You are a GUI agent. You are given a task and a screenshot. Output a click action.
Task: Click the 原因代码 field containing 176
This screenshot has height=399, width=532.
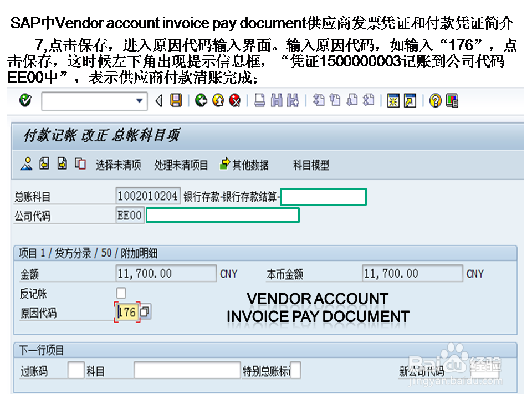point(127,312)
